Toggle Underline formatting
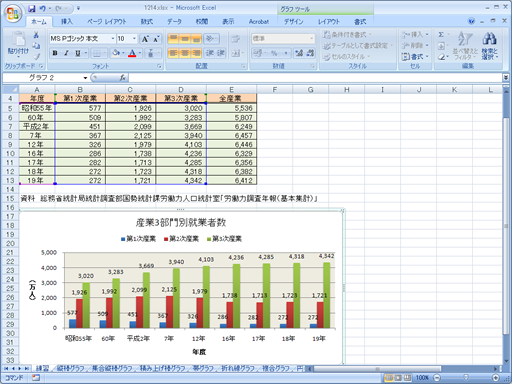512x384 pixels. pyautogui.click(x=78, y=53)
